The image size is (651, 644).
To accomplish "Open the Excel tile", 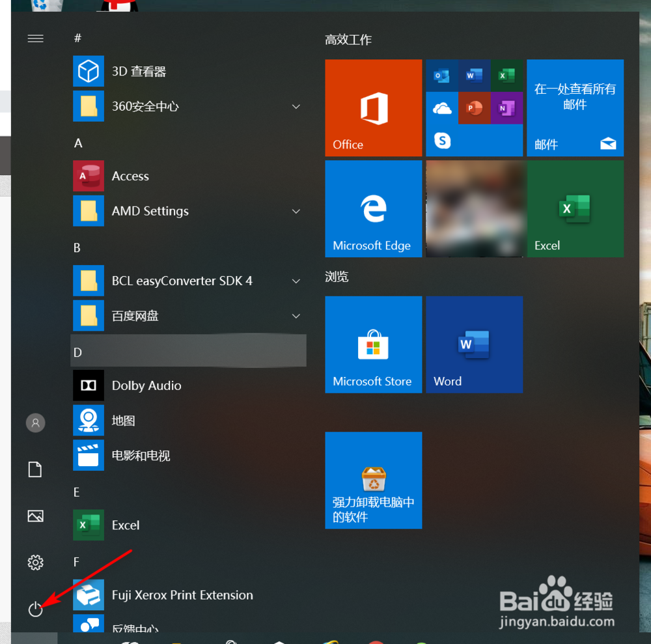I will coord(575,208).
